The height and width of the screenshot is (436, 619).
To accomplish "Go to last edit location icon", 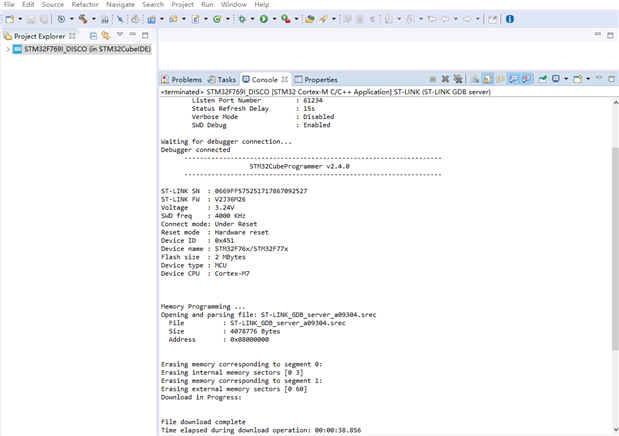I will coord(432,19).
